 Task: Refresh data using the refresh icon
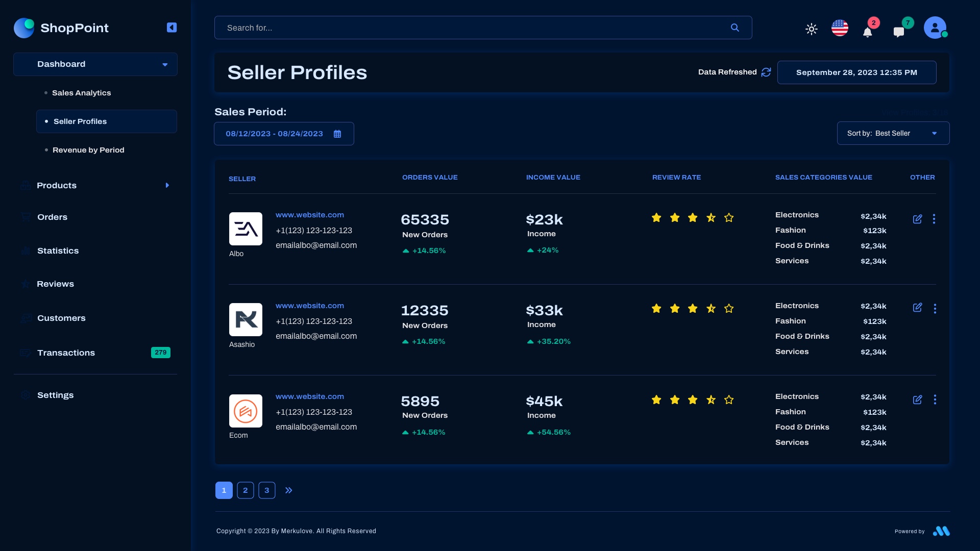point(766,72)
